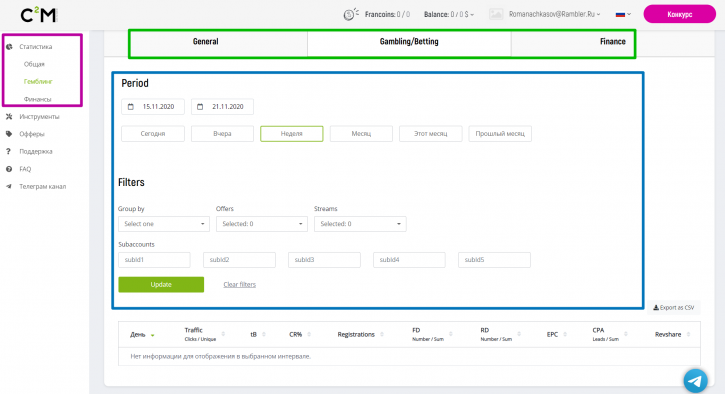Open the Group by dropdown
Viewport: 725px width, 394px height.
(x=164, y=224)
